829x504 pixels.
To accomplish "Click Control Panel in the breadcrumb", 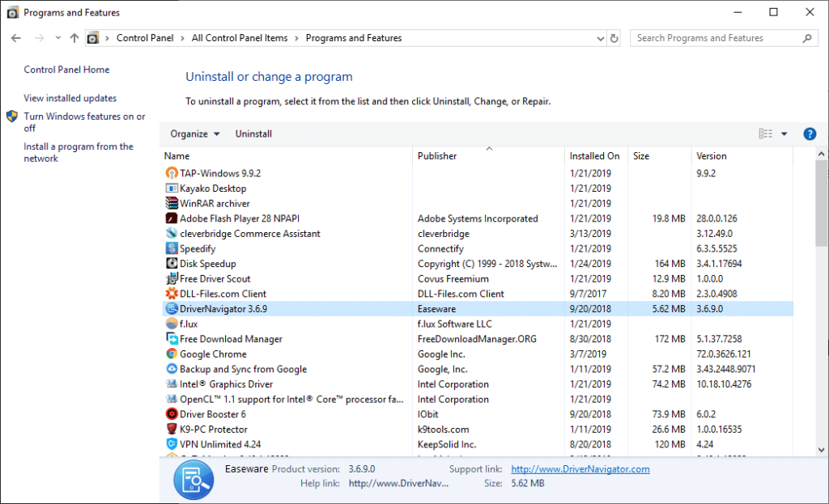I will click(x=145, y=38).
